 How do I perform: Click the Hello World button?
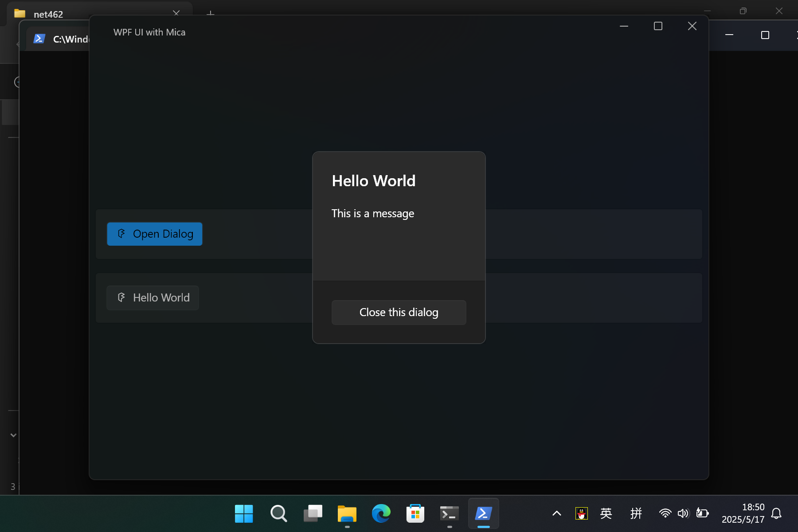click(x=153, y=298)
